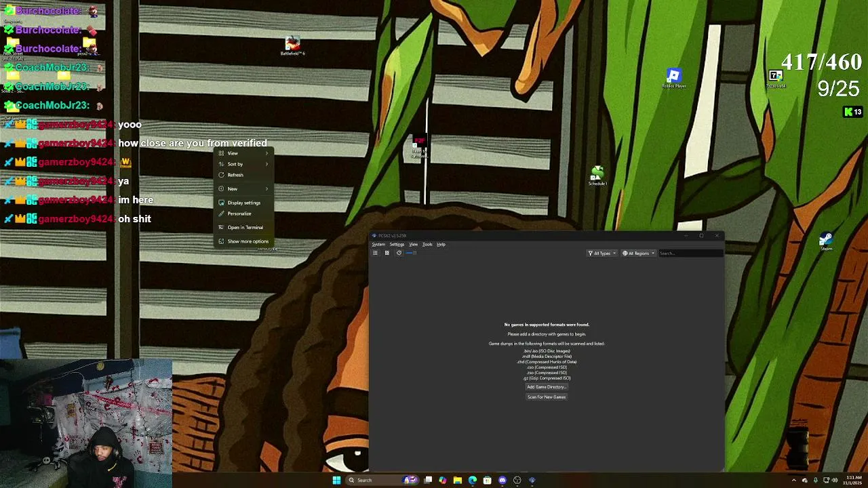This screenshot has width=868, height=488.
Task: Open the Windows Start menu
Action: click(x=336, y=480)
